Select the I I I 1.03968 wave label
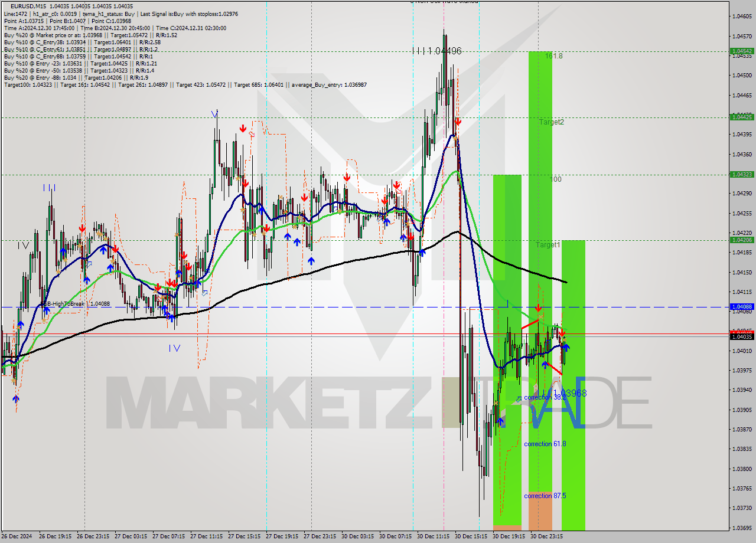756x543 pixels. point(564,393)
